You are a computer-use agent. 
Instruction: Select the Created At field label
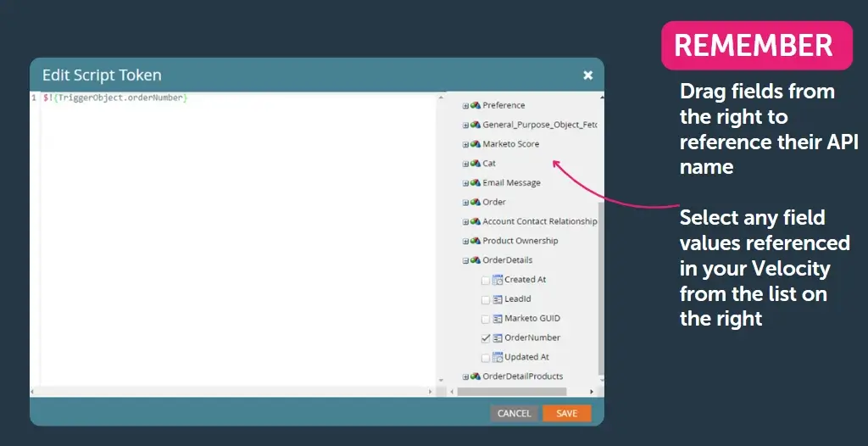pos(526,280)
